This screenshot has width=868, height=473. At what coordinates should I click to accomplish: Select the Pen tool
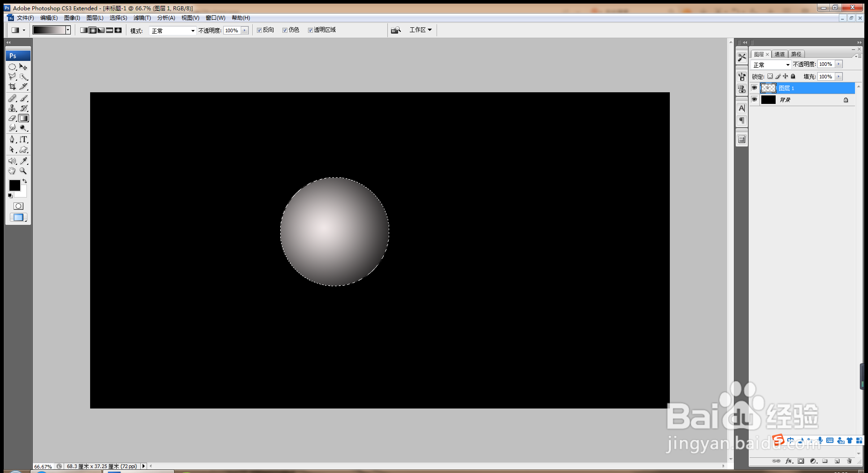[12, 139]
